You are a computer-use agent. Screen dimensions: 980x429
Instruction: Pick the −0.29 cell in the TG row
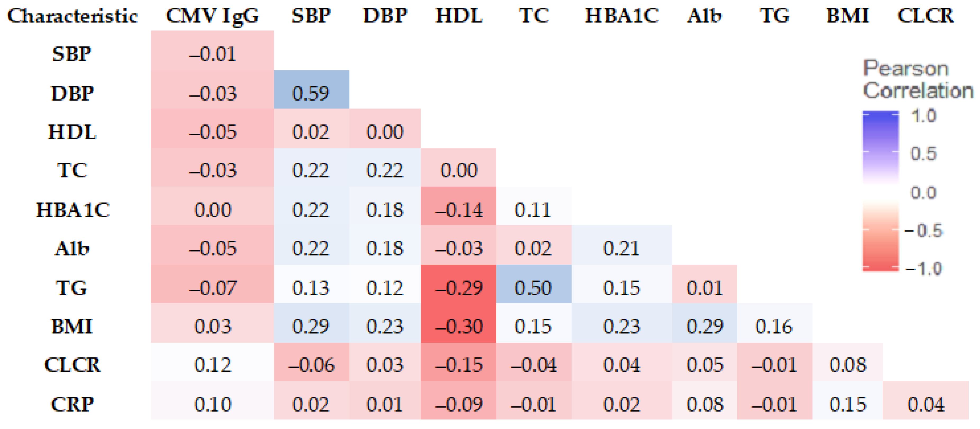pyautogui.click(x=459, y=288)
